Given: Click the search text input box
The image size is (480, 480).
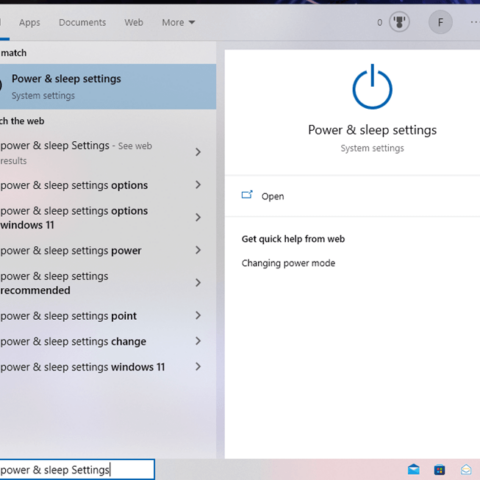Looking at the screenshot, I should pos(77,470).
